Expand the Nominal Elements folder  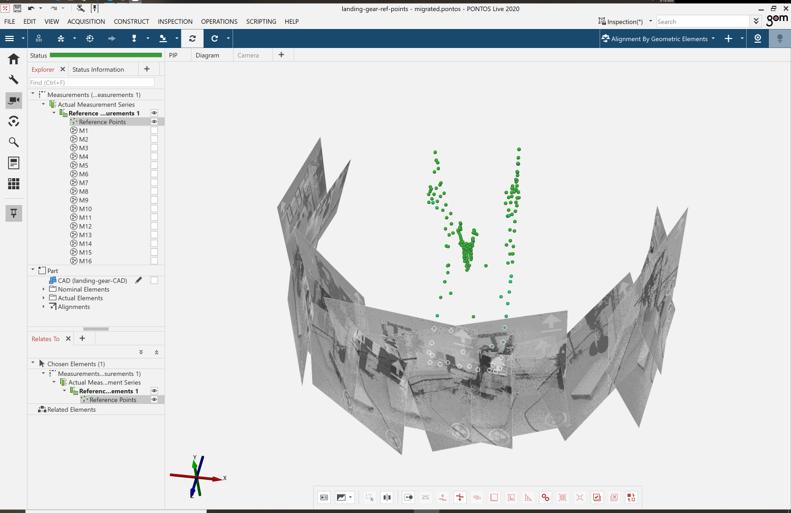point(44,289)
